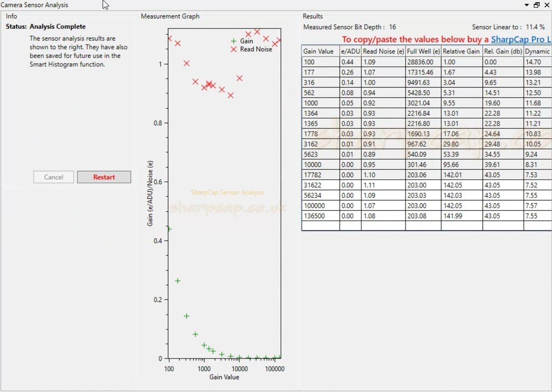
Task: Click e/ADU value 0.26
Action: (x=350, y=72)
